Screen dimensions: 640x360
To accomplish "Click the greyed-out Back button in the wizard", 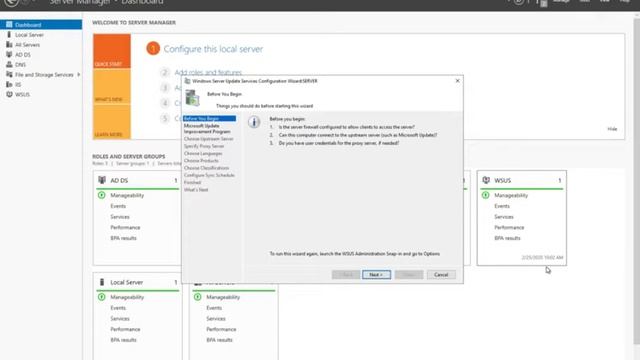I will [x=346, y=275].
